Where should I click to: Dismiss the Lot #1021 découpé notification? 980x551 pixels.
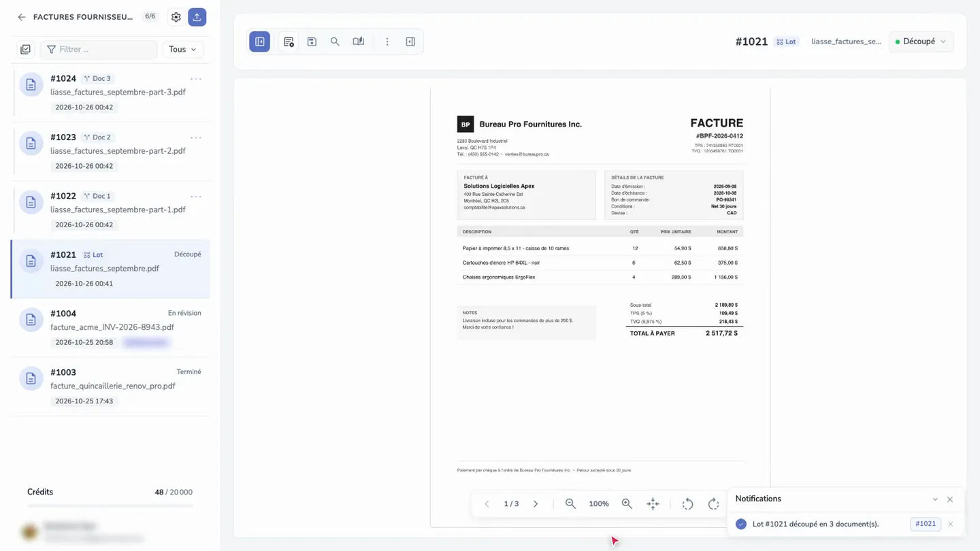point(951,524)
